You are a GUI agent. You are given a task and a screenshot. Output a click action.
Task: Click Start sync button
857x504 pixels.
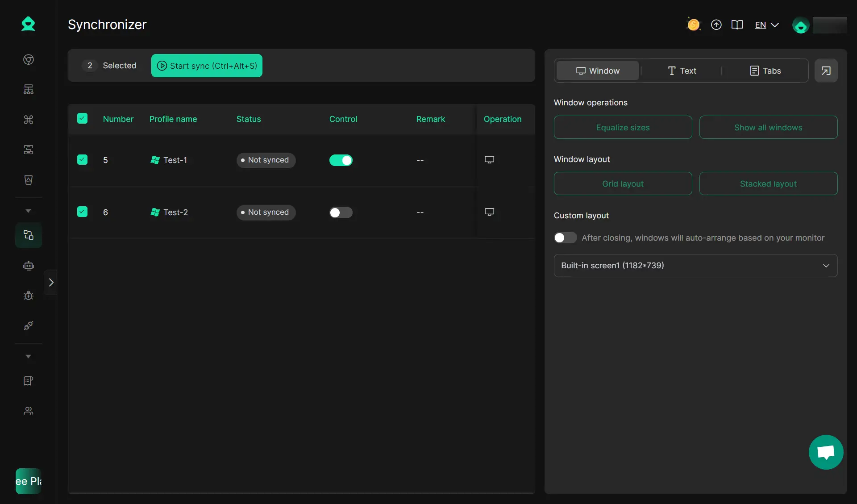[x=207, y=66]
